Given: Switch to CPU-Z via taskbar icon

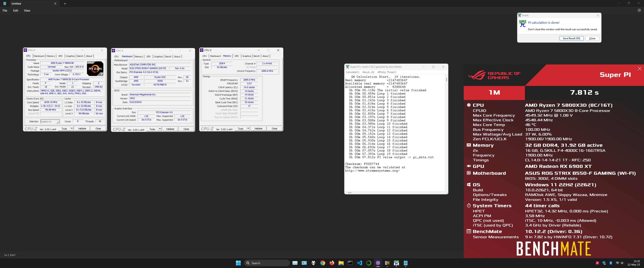Looking at the screenshot, I should 378,263.
